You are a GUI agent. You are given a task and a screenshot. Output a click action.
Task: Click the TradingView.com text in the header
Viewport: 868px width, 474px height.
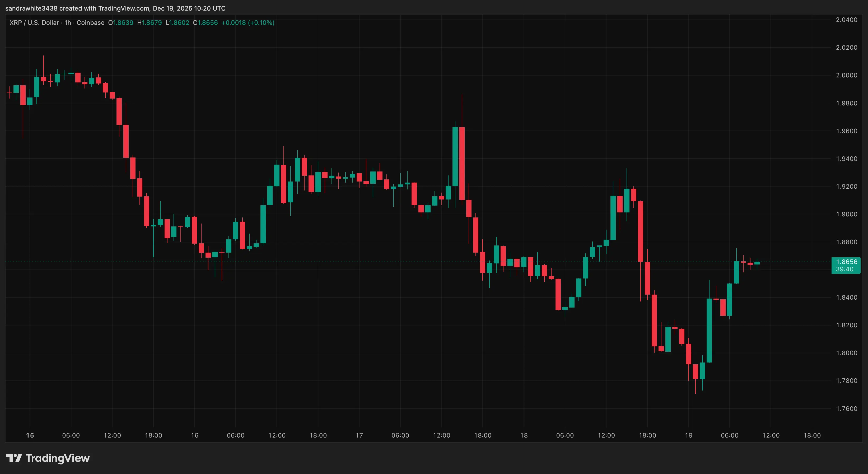[x=123, y=8]
